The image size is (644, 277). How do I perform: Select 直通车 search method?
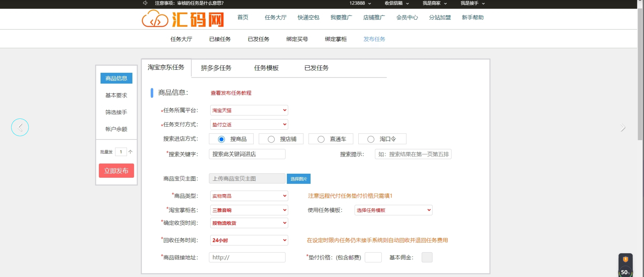(x=321, y=139)
